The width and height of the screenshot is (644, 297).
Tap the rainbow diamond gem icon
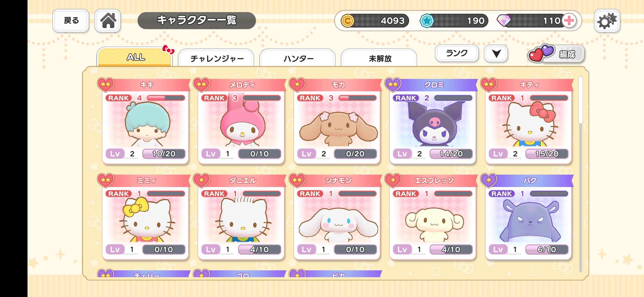tap(504, 21)
